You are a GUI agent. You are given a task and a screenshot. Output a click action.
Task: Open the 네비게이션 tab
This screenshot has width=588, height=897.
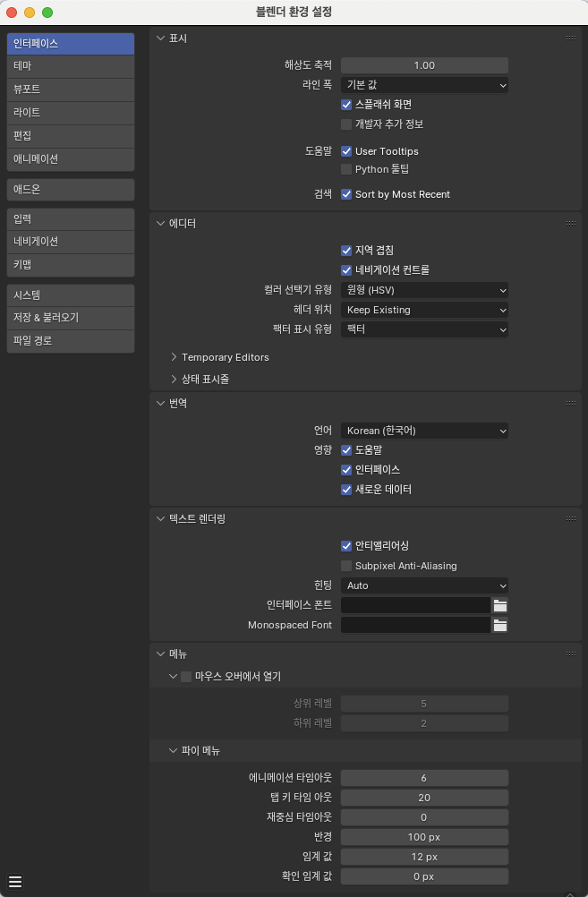[x=71, y=242]
